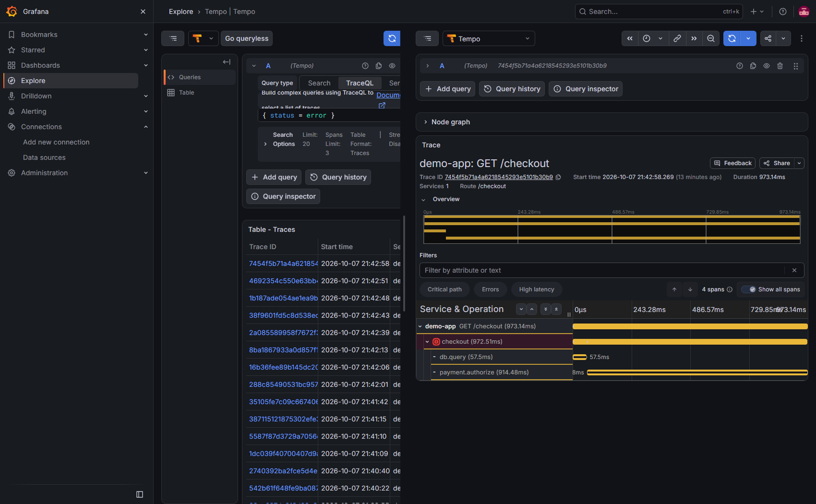
Task: Remove query A in right pane
Action: pos(780,66)
